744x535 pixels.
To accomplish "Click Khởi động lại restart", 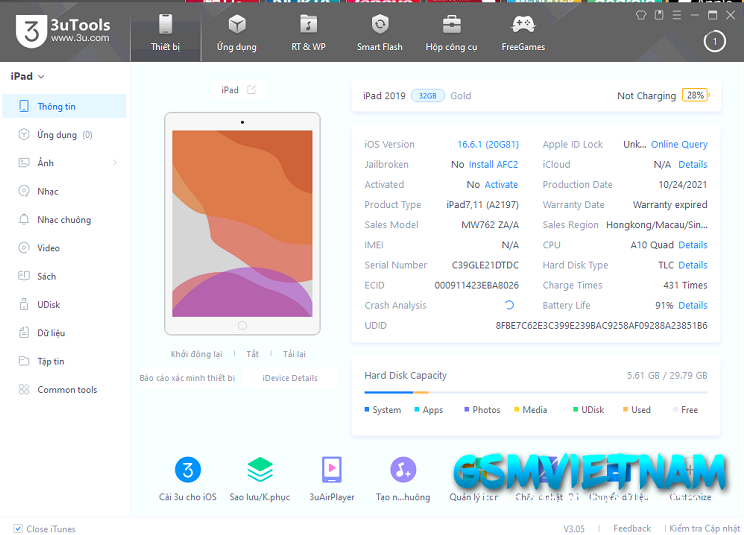I will coord(196,354).
